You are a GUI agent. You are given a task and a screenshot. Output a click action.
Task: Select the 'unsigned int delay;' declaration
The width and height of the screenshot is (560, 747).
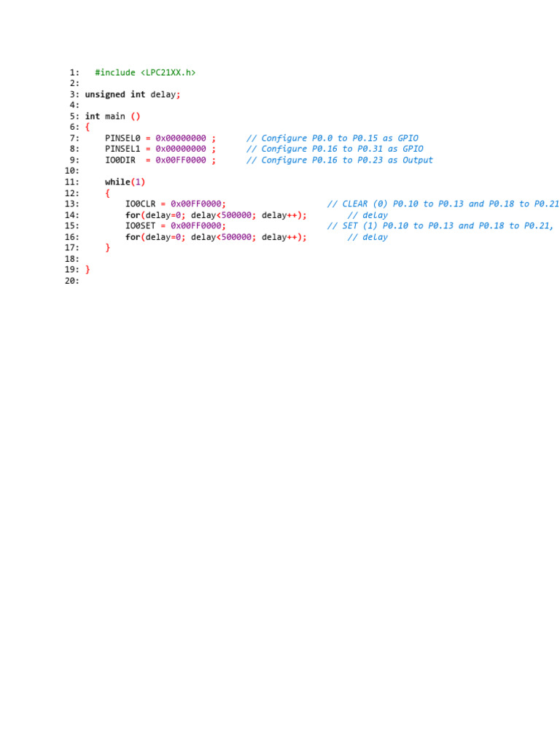(x=133, y=94)
